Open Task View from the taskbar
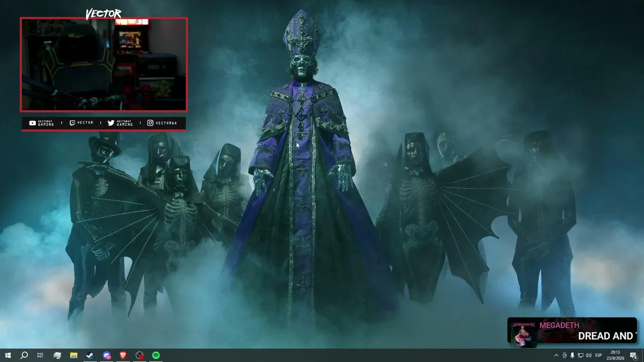 40,355
